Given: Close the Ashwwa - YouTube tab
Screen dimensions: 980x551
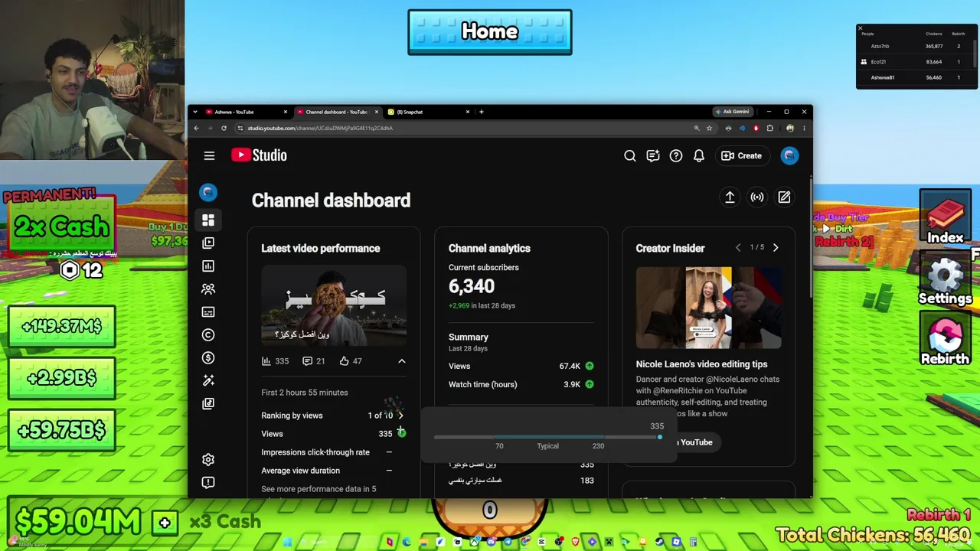Looking at the screenshot, I should (x=286, y=112).
